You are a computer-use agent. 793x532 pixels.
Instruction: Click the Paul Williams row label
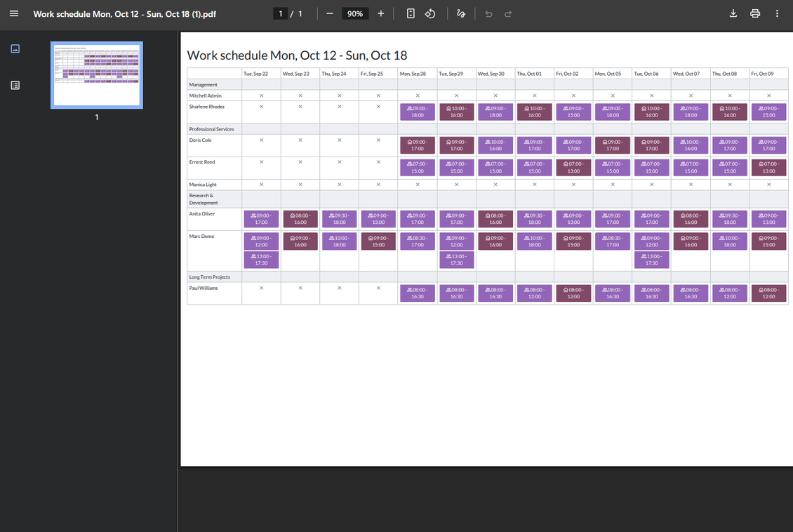pos(204,288)
